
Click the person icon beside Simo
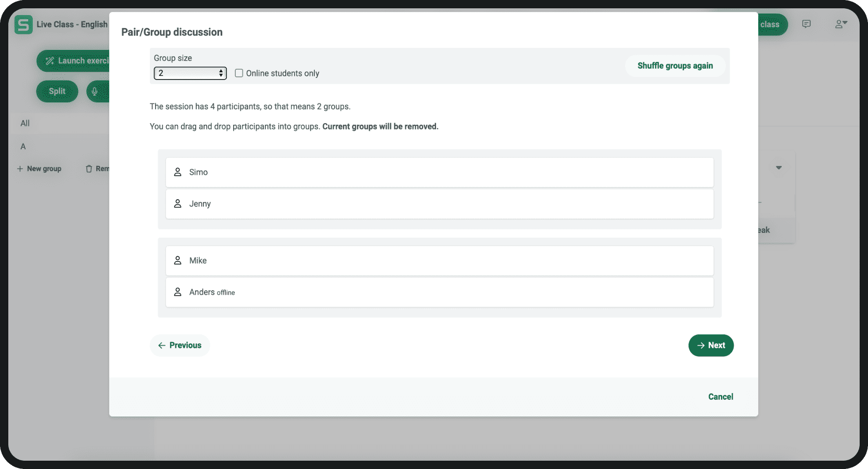click(x=177, y=172)
